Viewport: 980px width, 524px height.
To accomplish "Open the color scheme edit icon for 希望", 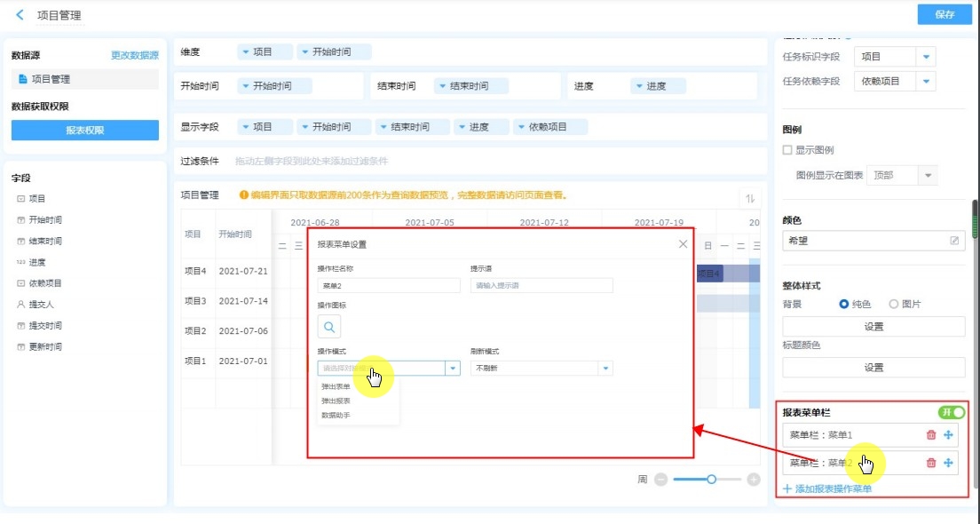I will (x=954, y=241).
